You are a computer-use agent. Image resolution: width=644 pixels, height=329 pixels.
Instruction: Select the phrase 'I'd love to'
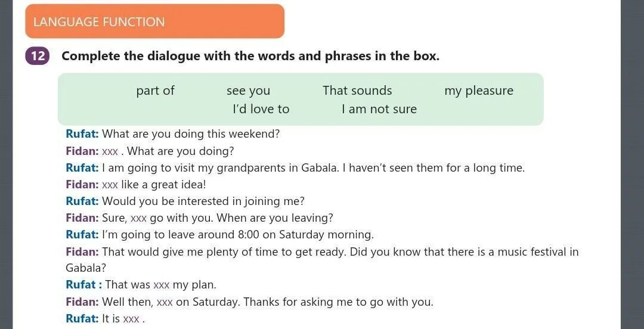click(261, 109)
